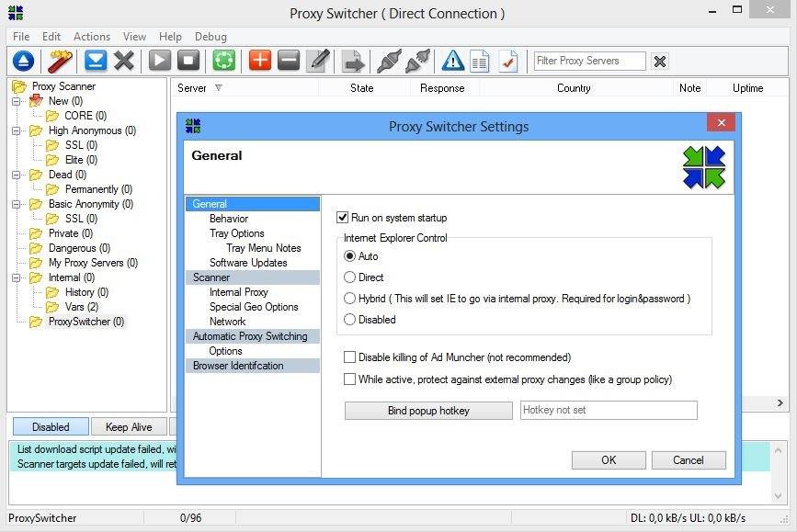Open the magic wand wizard tool
This screenshot has width=797, height=532.
(60, 62)
